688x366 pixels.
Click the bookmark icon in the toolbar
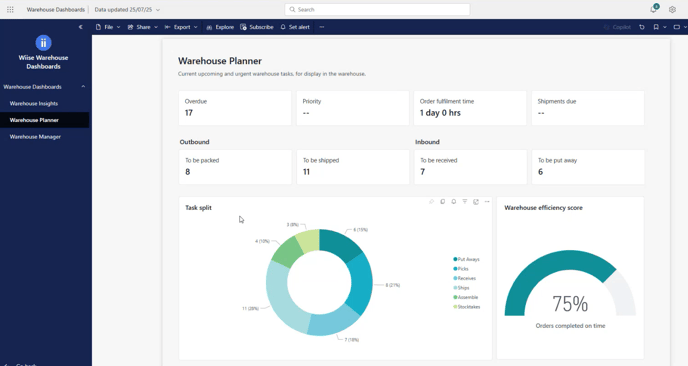pyautogui.click(x=656, y=27)
